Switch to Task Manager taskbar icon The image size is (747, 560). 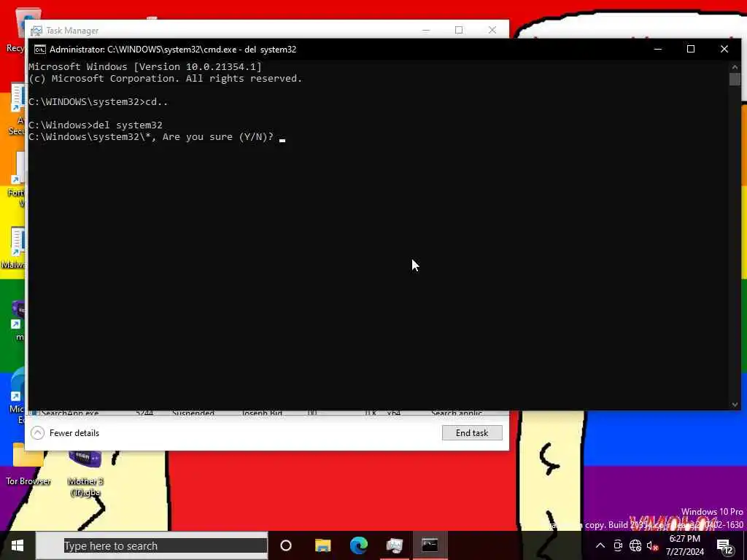tap(395, 545)
